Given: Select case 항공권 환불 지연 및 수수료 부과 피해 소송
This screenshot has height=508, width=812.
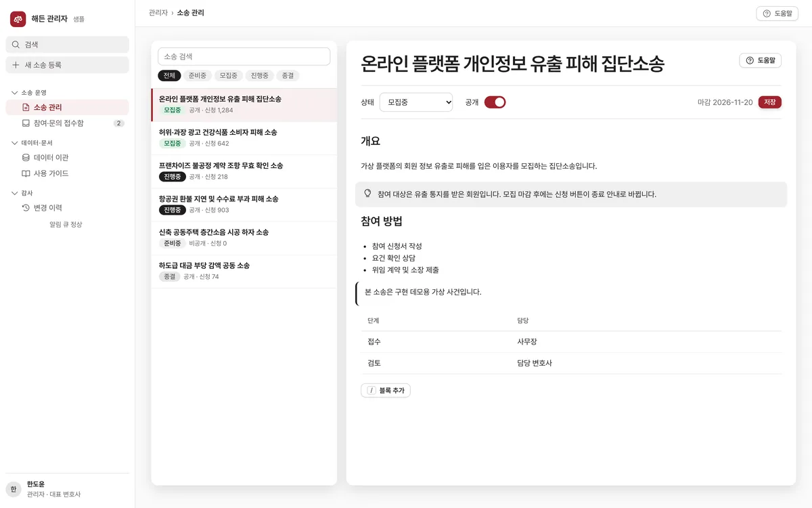Looking at the screenshot, I should coord(244,205).
